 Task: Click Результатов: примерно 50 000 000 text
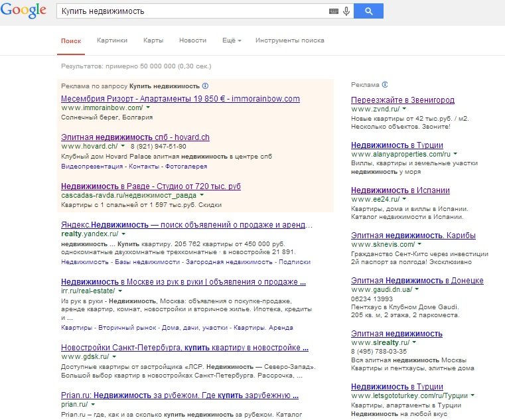136,66
